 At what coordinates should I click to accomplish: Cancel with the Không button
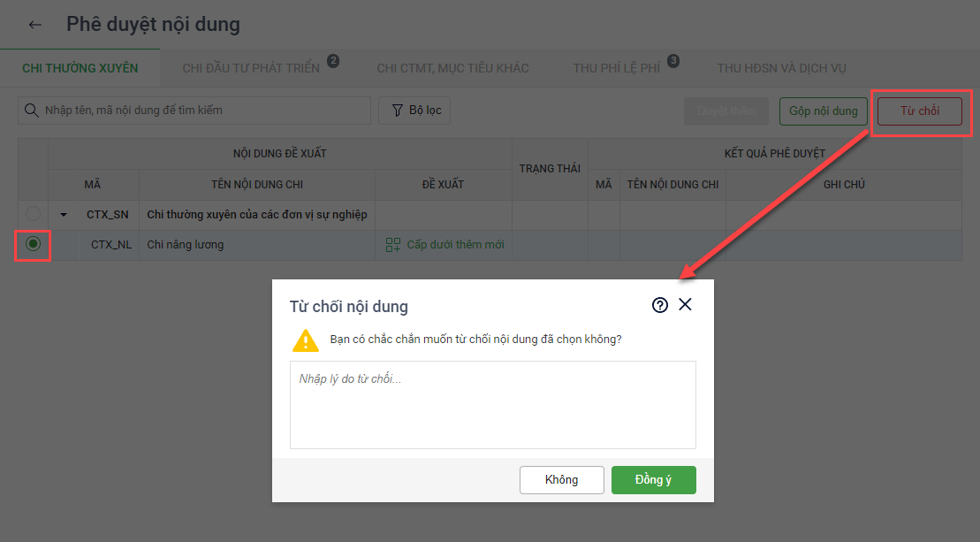tap(561, 480)
